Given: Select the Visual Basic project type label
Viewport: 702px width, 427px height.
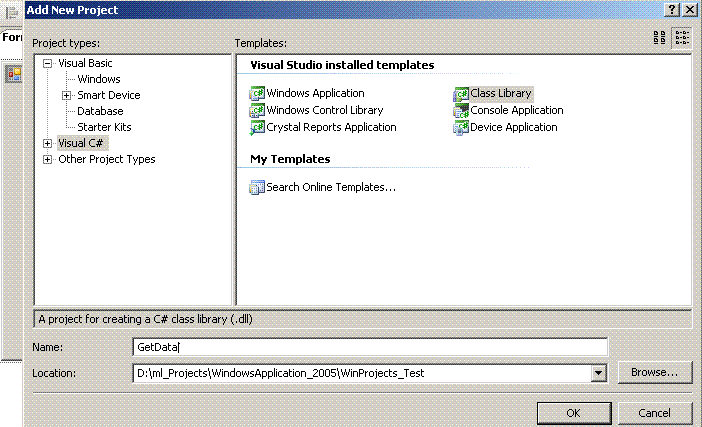Looking at the screenshot, I should (85, 63).
